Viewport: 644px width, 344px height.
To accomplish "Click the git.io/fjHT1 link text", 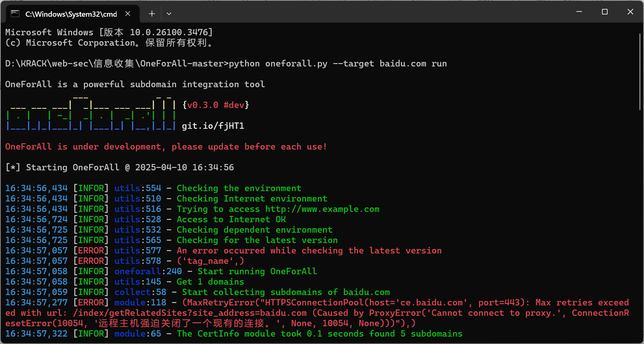I will click(213, 126).
